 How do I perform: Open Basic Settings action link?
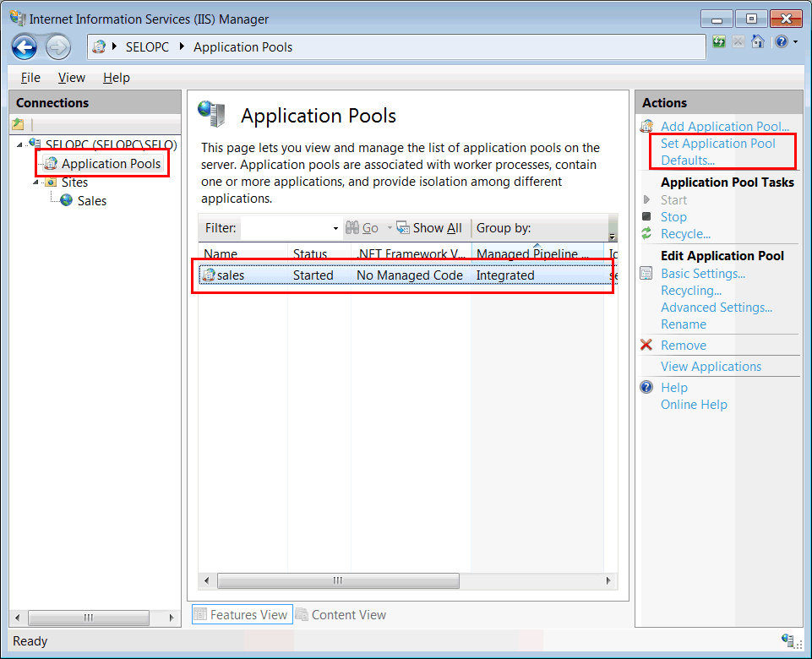click(x=703, y=274)
